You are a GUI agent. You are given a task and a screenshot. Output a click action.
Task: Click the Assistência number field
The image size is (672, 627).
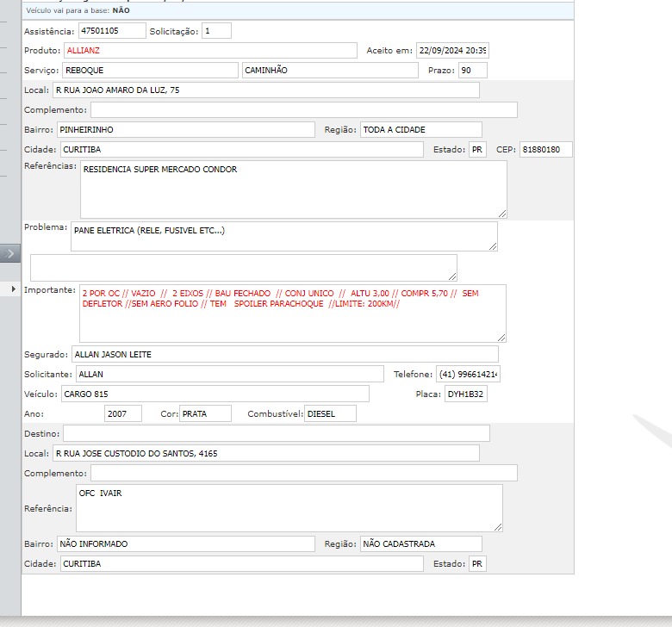pos(112,31)
